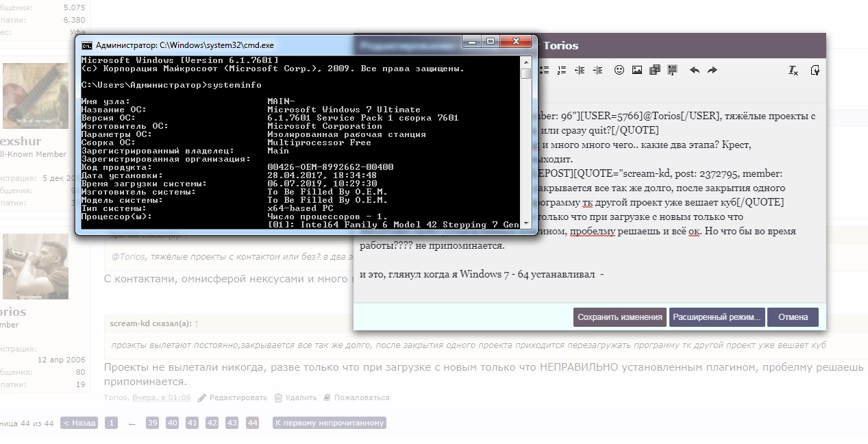Insert a numbered list in the editor
Image resolution: width=868 pixels, height=444 pixels.
pyautogui.click(x=562, y=70)
